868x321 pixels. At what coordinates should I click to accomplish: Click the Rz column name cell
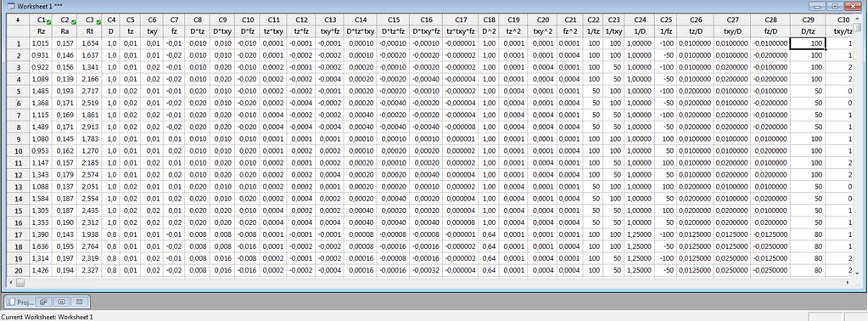click(42, 32)
